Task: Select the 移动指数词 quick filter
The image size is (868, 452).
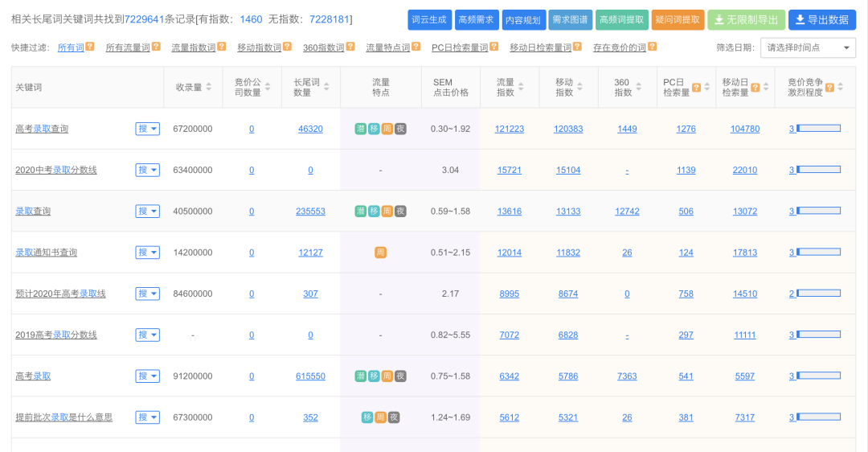Action: [260, 47]
